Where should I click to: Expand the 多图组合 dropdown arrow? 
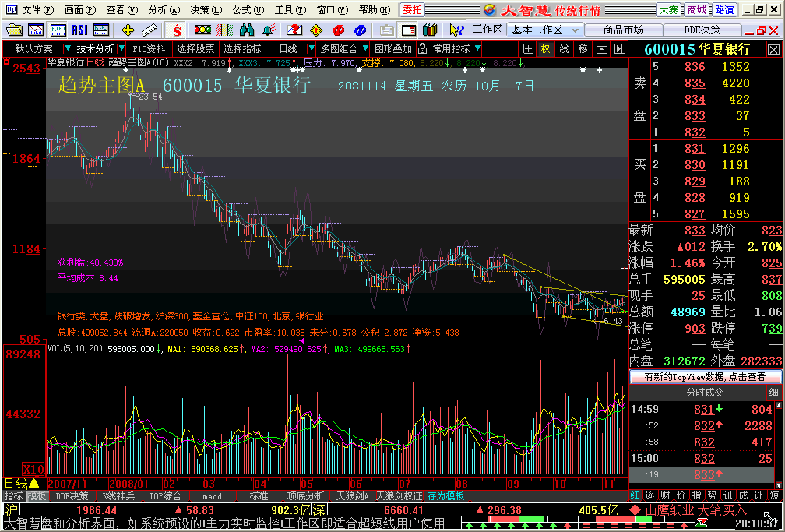pyautogui.click(x=365, y=48)
